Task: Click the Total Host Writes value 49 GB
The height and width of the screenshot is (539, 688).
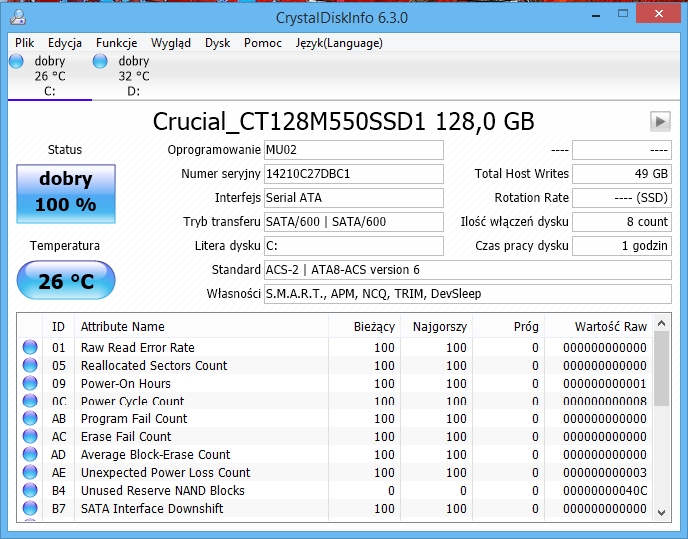Action: tap(622, 174)
